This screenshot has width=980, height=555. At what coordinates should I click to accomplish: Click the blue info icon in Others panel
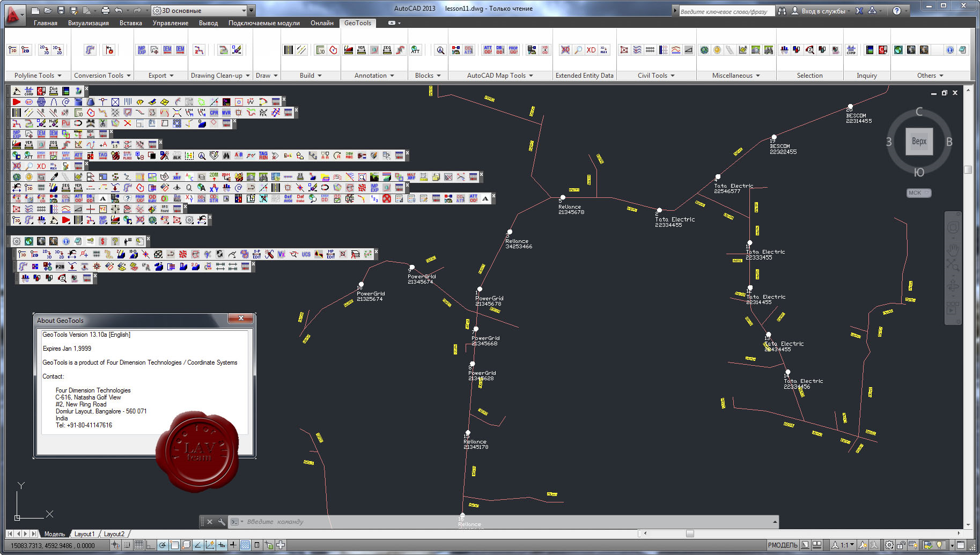950,50
